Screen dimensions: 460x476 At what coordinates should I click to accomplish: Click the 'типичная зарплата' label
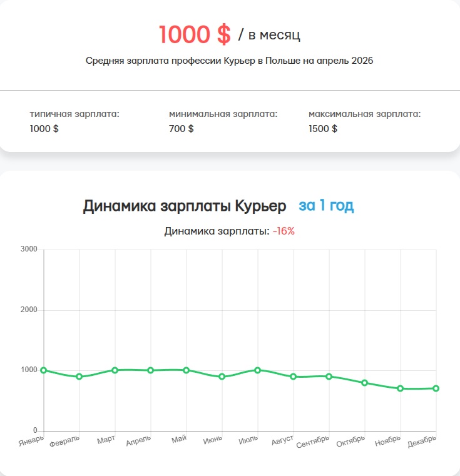click(x=74, y=114)
